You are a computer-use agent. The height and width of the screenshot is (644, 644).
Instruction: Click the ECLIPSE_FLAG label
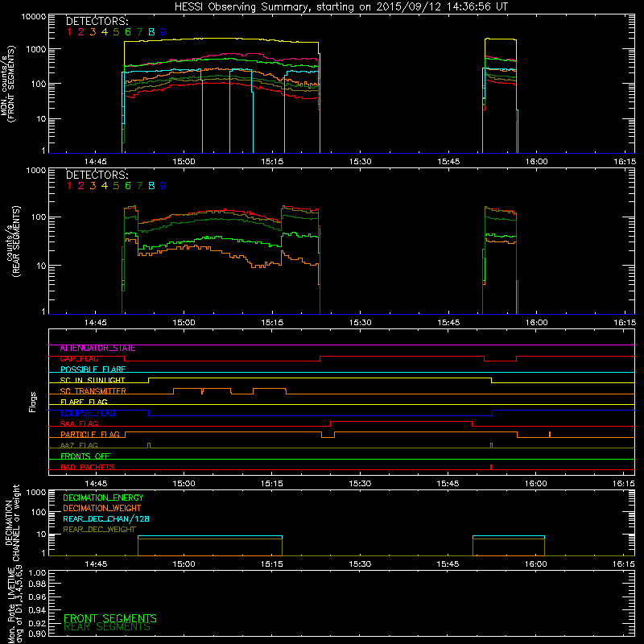pos(88,413)
